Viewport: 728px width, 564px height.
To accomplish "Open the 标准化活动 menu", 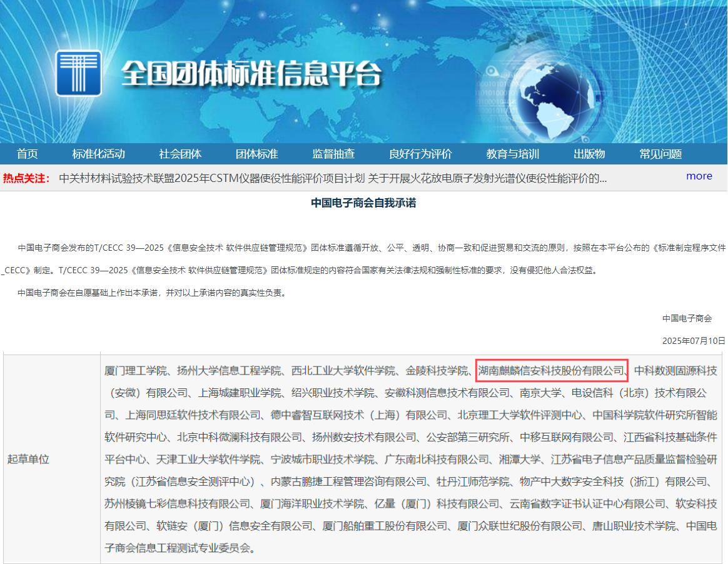I will (x=98, y=154).
